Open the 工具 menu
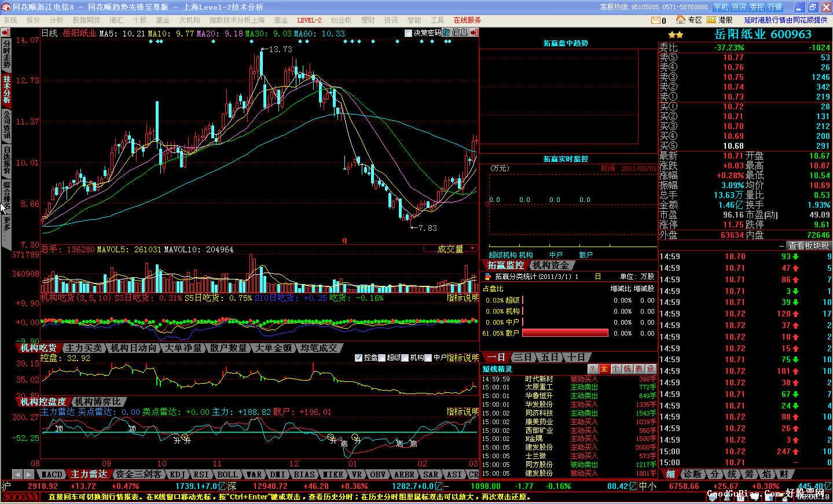 438,20
